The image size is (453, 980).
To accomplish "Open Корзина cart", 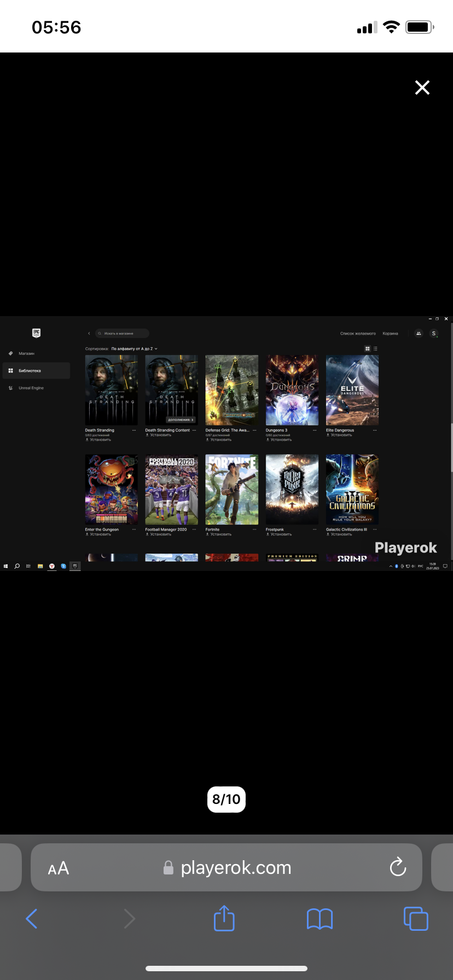I will pos(391,333).
